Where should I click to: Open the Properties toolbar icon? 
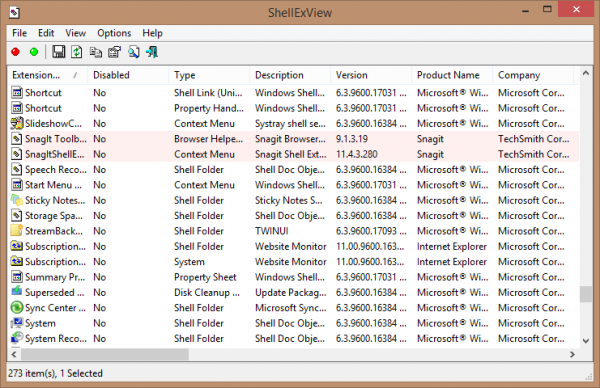tap(114, 52)
